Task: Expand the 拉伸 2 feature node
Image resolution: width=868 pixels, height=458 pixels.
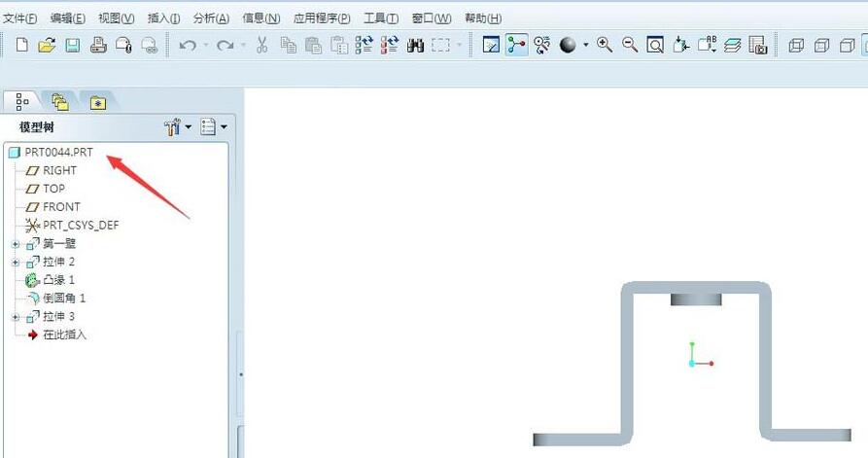Action: tap(16, 262)
